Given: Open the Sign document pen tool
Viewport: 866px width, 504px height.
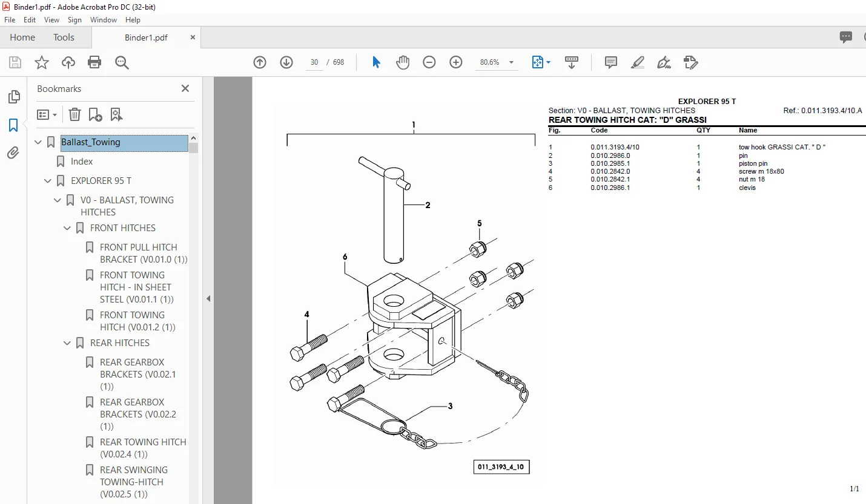Looking at the screenshot, I should coord(664,62).
